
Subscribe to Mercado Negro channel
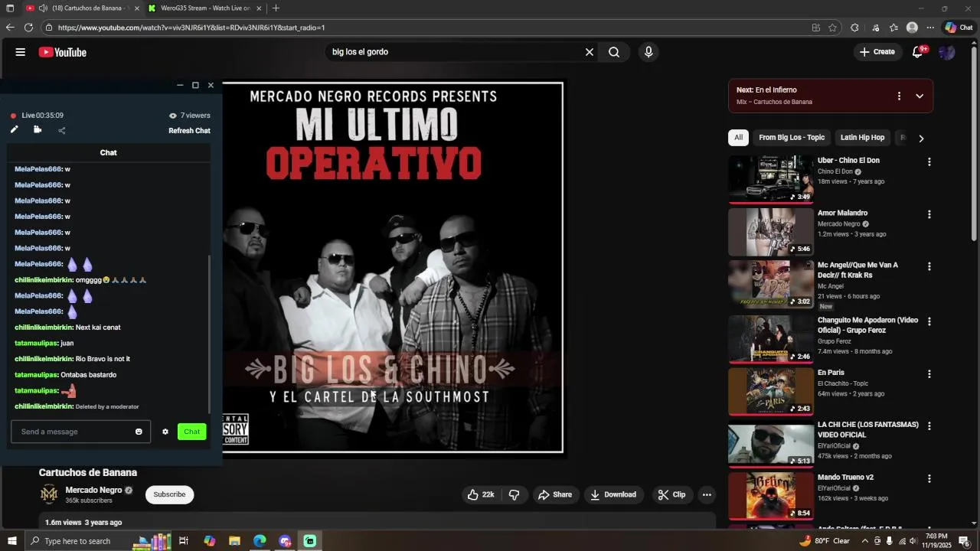[169, 494]
